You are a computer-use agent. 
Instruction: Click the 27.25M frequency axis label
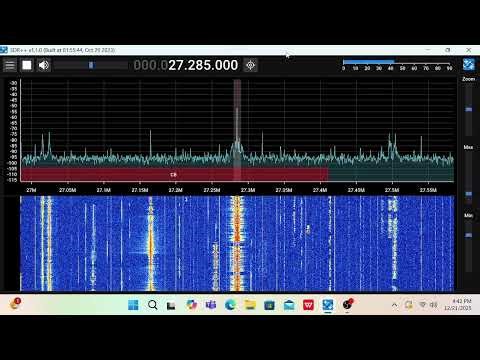[x=212, y=190]
